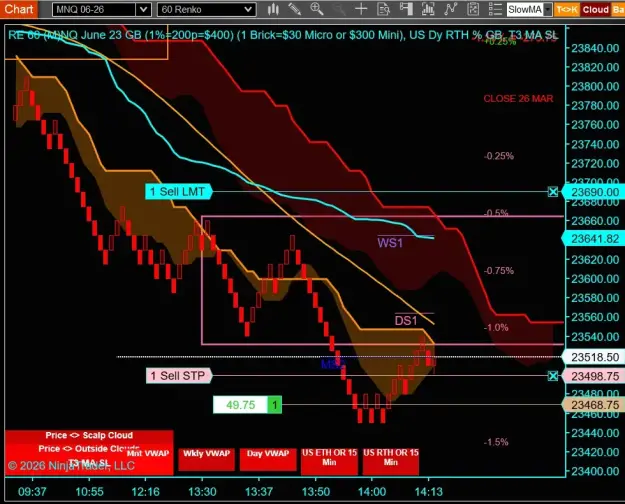Open the data box icon

coord(383,9)
